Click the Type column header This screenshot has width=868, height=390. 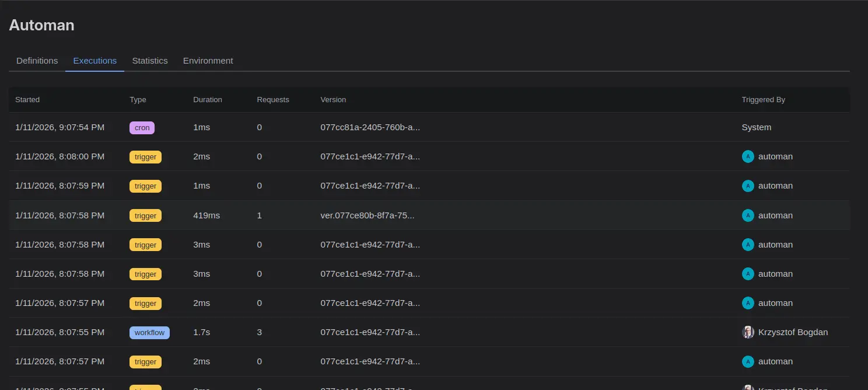[x=138, y=100]
